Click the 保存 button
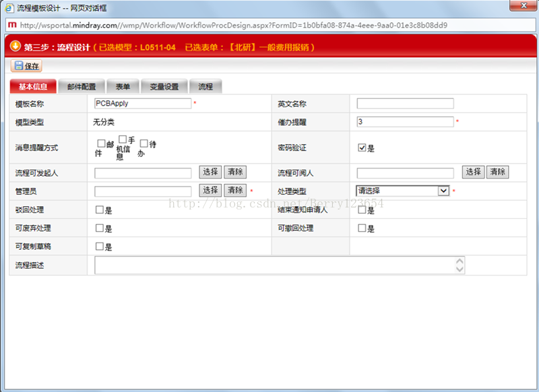The width and height of the screenshot is (539, 392). [26, 65]
